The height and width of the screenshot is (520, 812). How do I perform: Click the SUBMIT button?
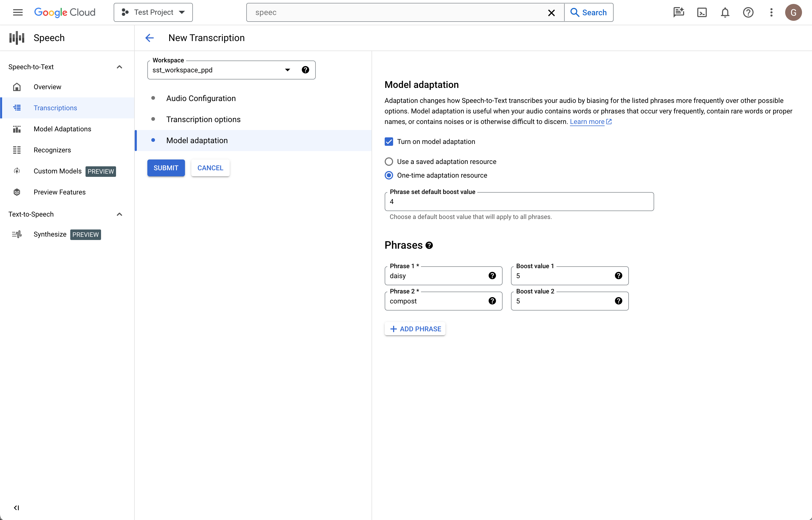pyautogui.click(x=166, y=168)
